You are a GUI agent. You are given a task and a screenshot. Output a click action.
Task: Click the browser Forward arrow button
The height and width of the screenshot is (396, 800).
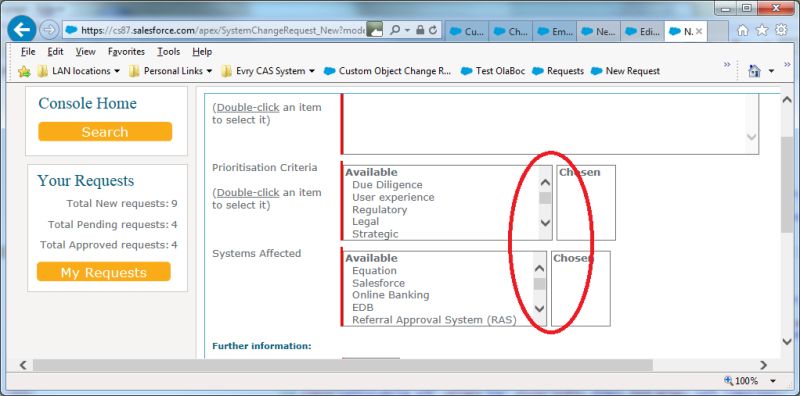[x=49, y=30]
